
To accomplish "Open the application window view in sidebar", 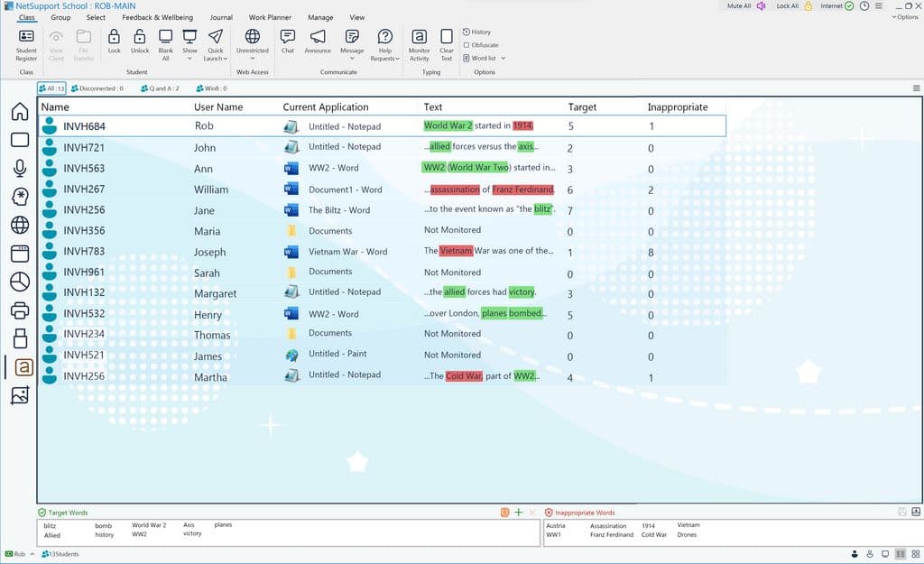I will 20,254.
